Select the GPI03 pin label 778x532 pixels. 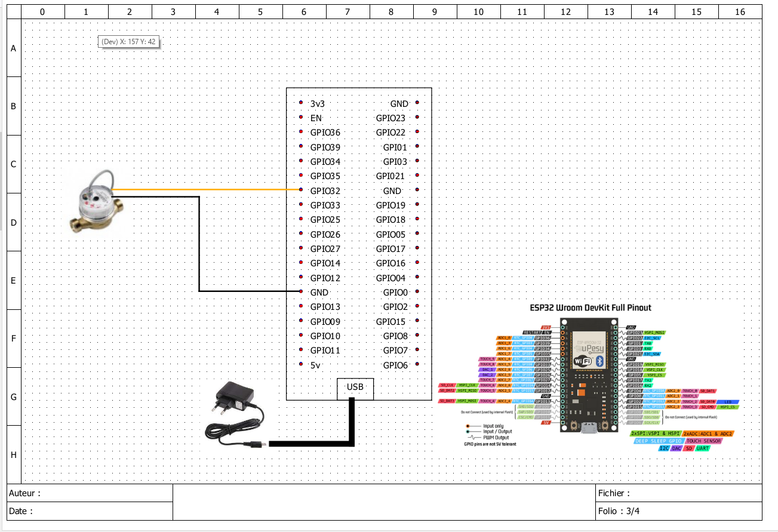[395, 162]
